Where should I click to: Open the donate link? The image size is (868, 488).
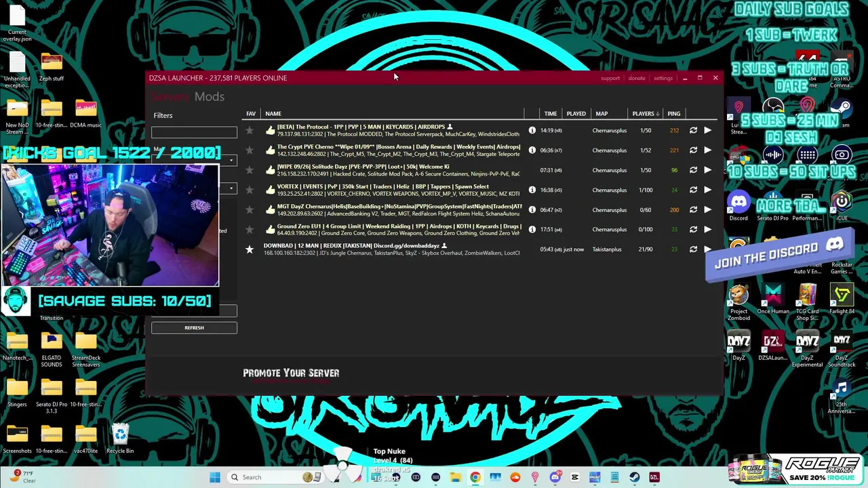click(637, 78)
